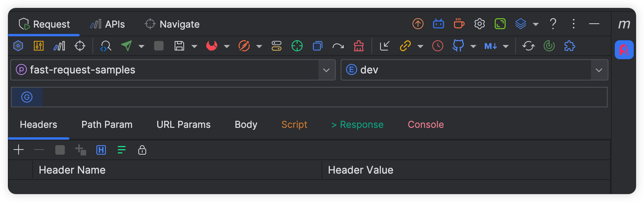Click the green power icon in the toolbar
The width and height of the screenshot is (644, 202).
[549, 46]
